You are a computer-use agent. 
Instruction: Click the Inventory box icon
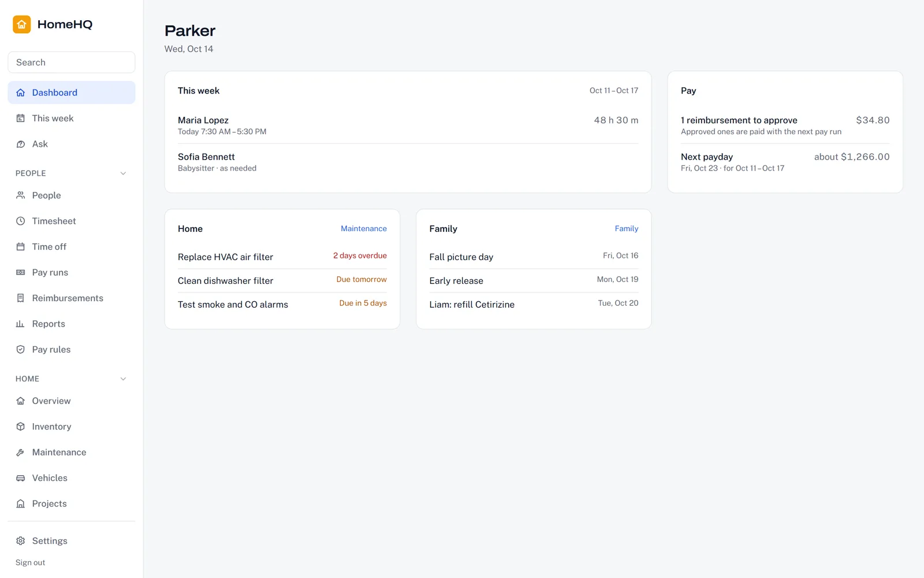tap(21, 427)
